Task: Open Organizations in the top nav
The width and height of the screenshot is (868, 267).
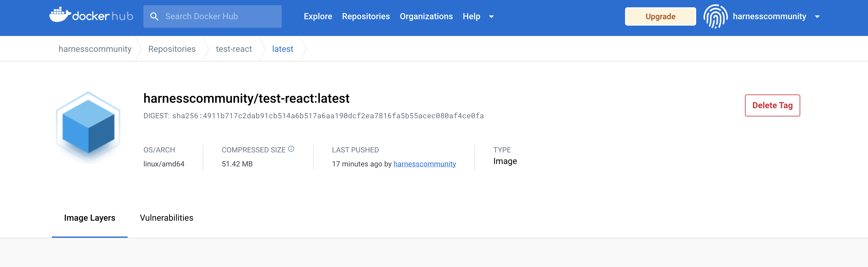Action: (426, 16)
